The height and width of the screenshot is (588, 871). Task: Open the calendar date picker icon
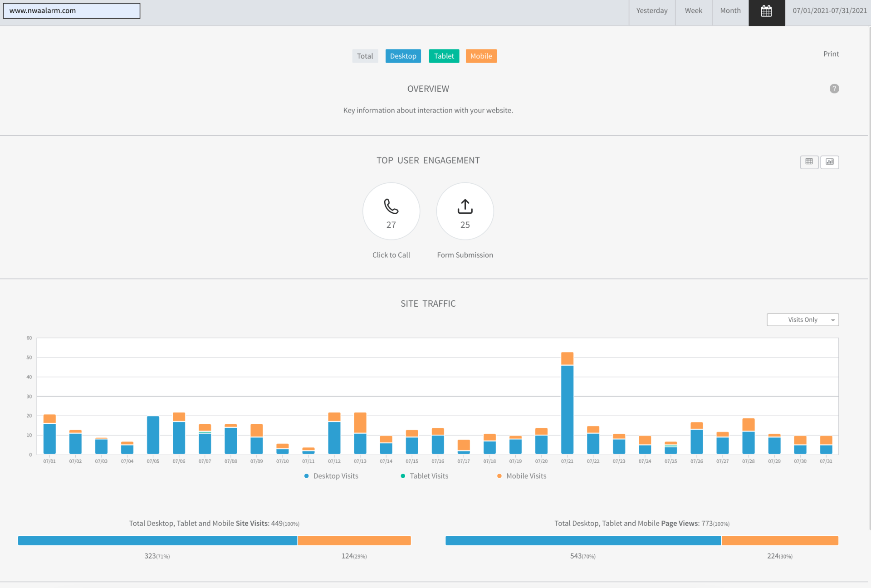point(766,11)
